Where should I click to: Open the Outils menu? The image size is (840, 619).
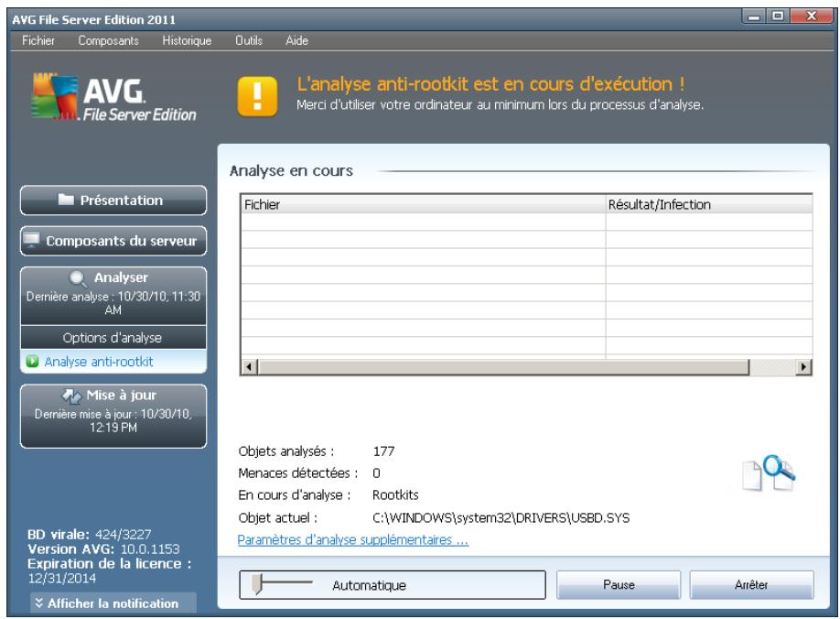tap(249, 40)
